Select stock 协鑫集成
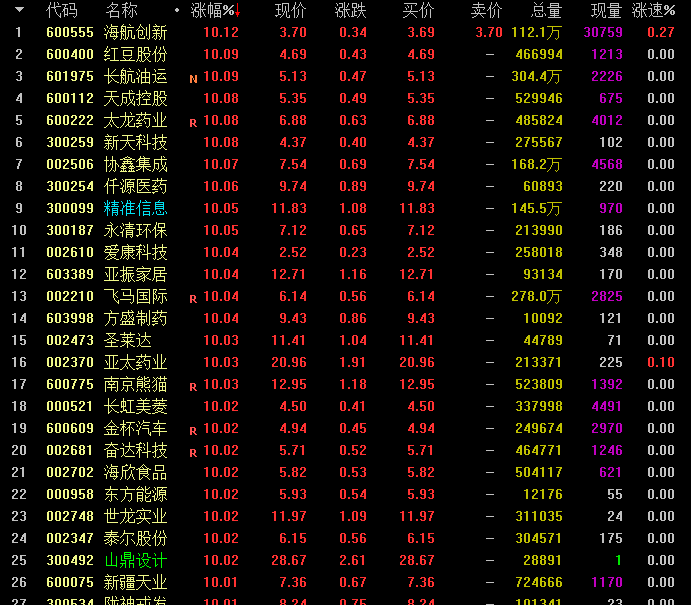Image resolution: width=691 pixels, height=605 pixels. click(x=135, y=164)
